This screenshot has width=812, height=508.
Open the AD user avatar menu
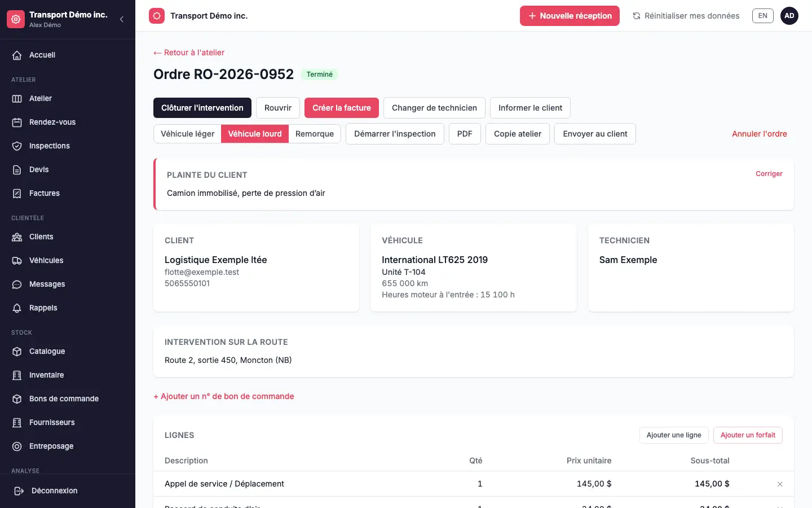click(789, 16)
